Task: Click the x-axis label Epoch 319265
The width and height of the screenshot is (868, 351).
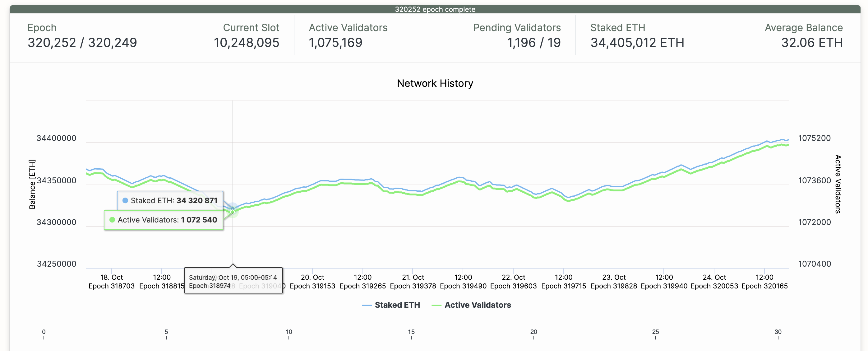Action: 362,286
